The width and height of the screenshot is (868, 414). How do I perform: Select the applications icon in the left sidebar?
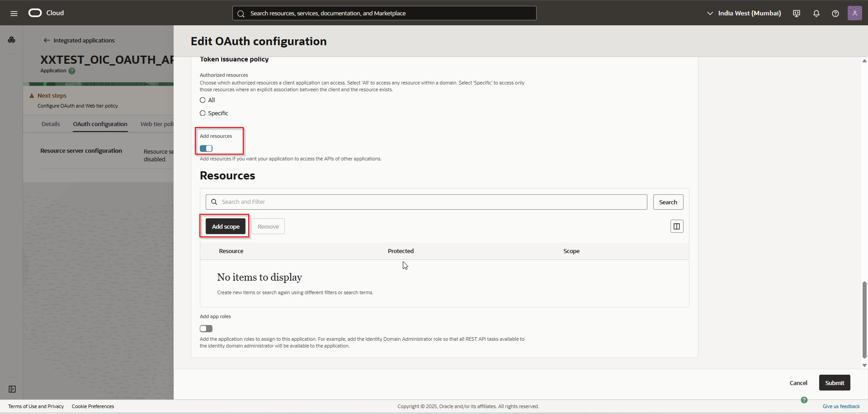(x=11, y=39)
